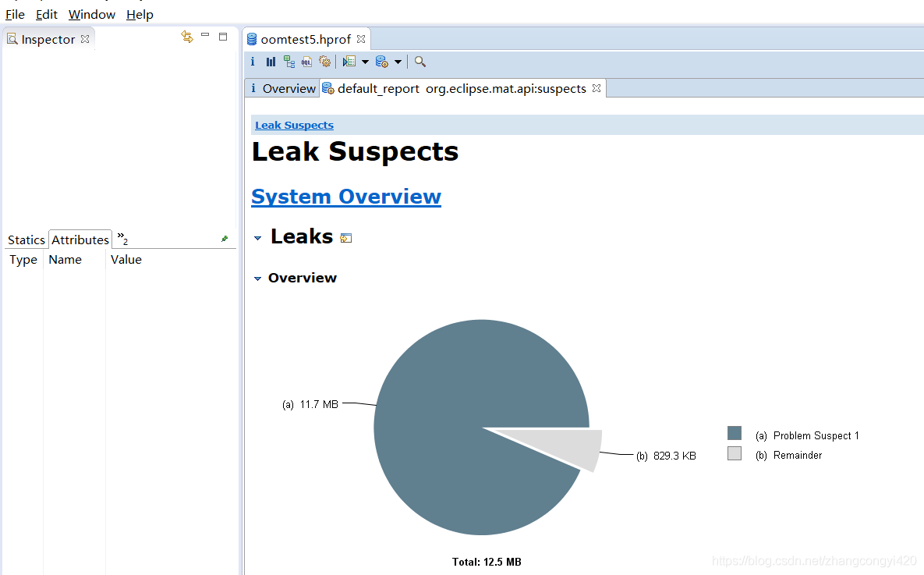Switch to the Statics tab
This screenshot has height=575, width=924.
(x=27, y=240)
